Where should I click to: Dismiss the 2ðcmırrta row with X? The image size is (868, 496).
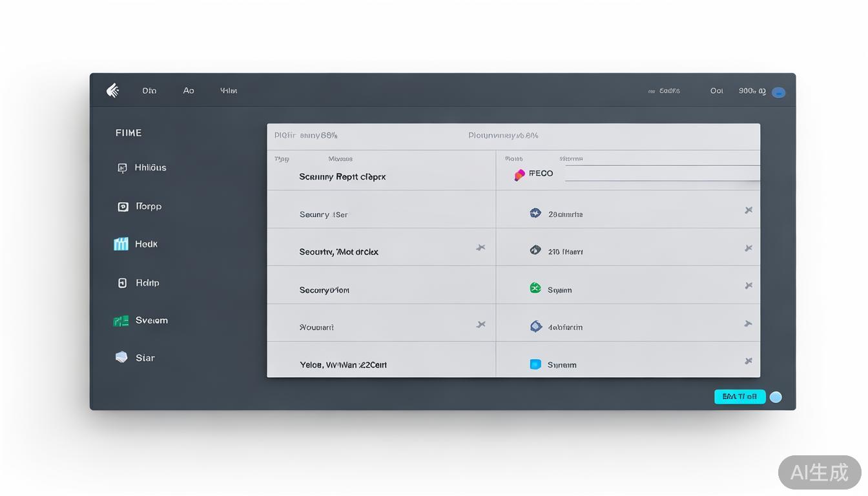(749, 210)
